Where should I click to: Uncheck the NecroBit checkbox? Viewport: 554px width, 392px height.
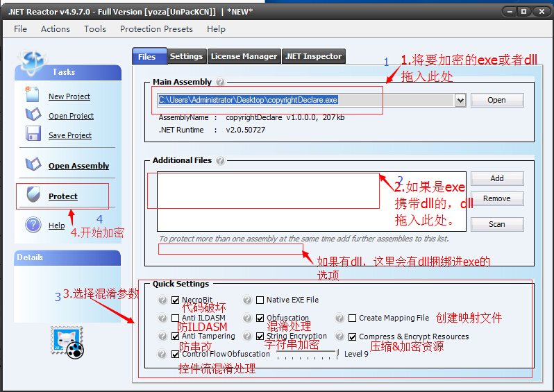click(176, 300)
